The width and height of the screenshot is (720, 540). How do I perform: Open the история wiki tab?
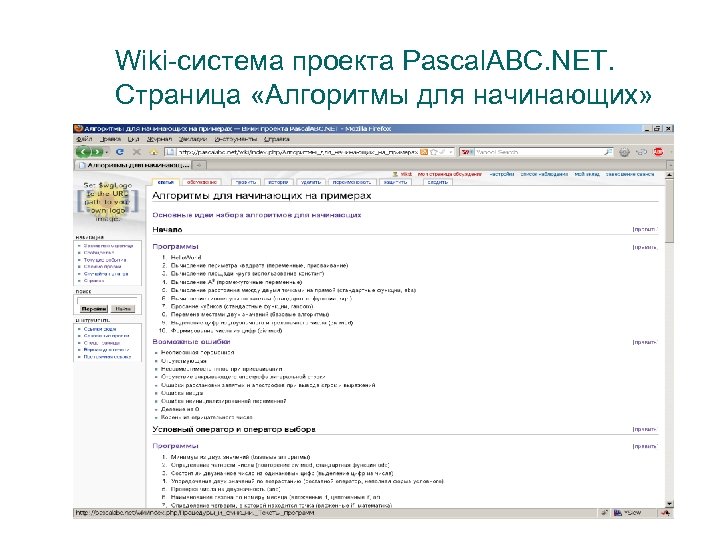click(x=278, y=182)
